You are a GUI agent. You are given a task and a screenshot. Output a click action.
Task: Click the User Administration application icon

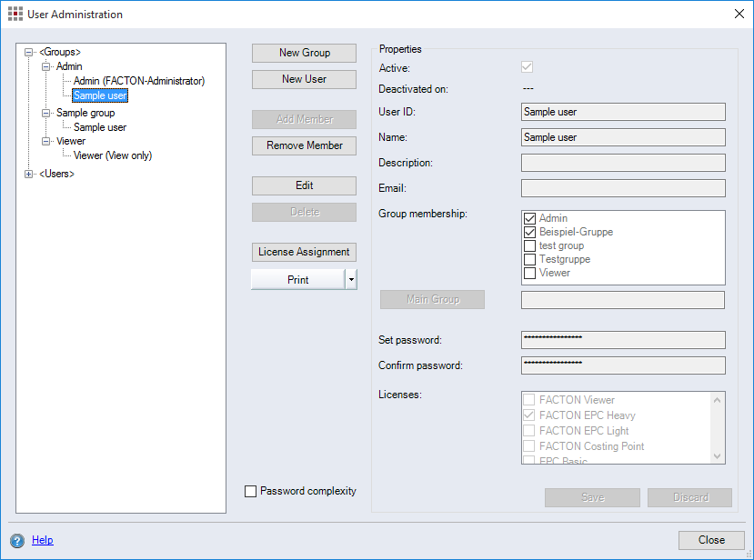click(x=16, y=14)
